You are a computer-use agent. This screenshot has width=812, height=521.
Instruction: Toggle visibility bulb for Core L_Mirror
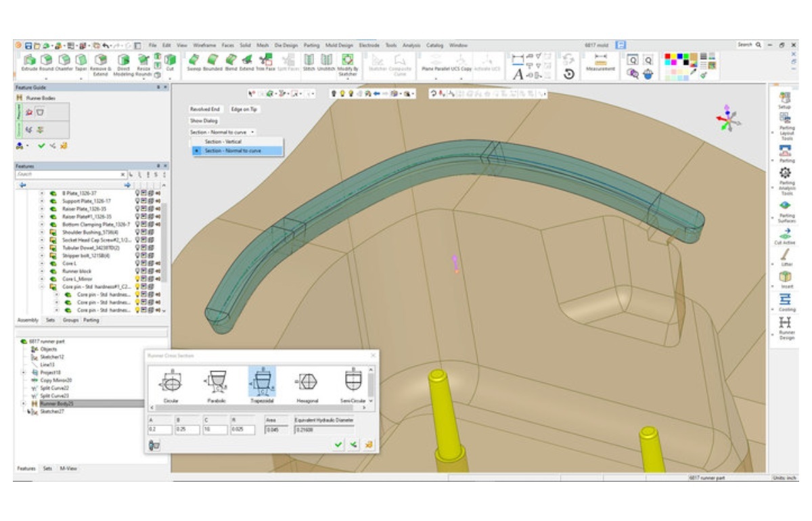pos(139,279)
